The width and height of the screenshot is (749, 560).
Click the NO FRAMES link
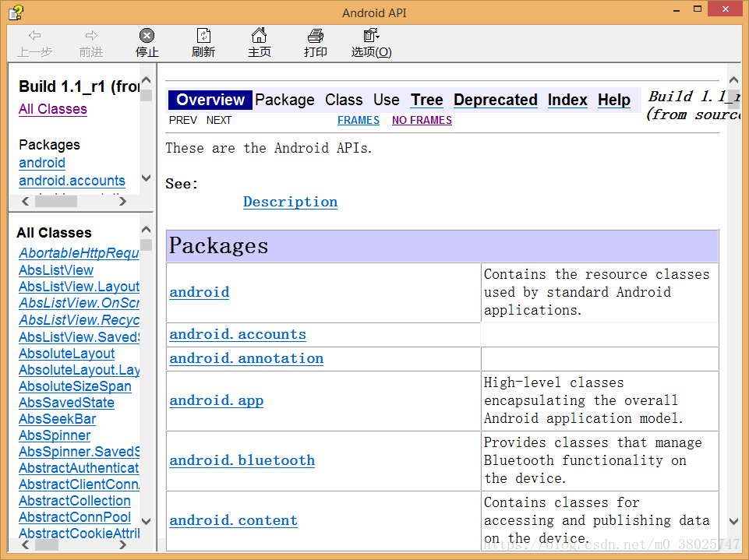coord(422,120)
